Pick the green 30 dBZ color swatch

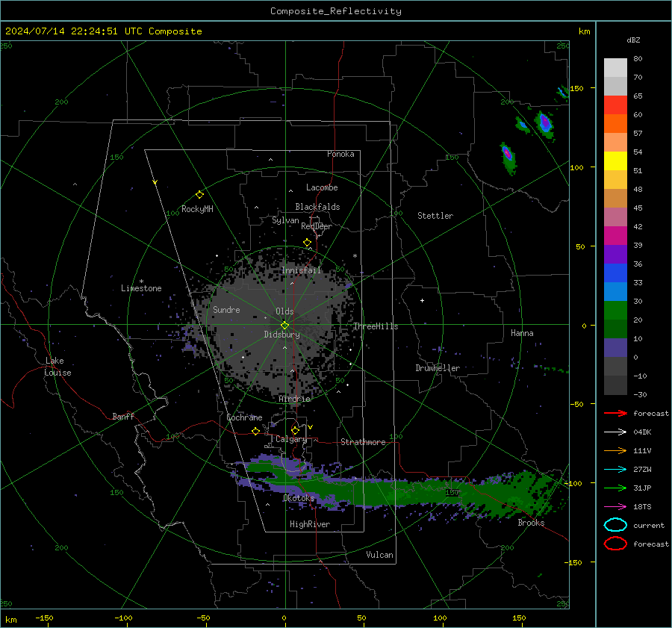tap(615, 311)
